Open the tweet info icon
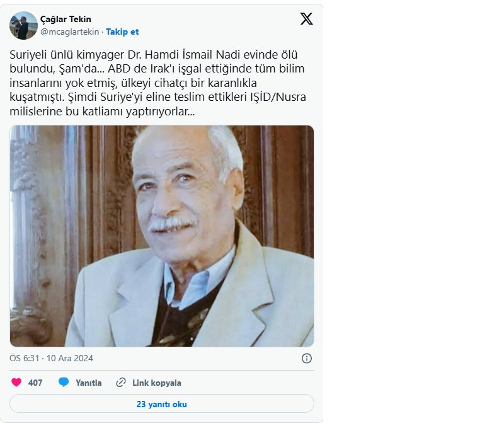 307,358
